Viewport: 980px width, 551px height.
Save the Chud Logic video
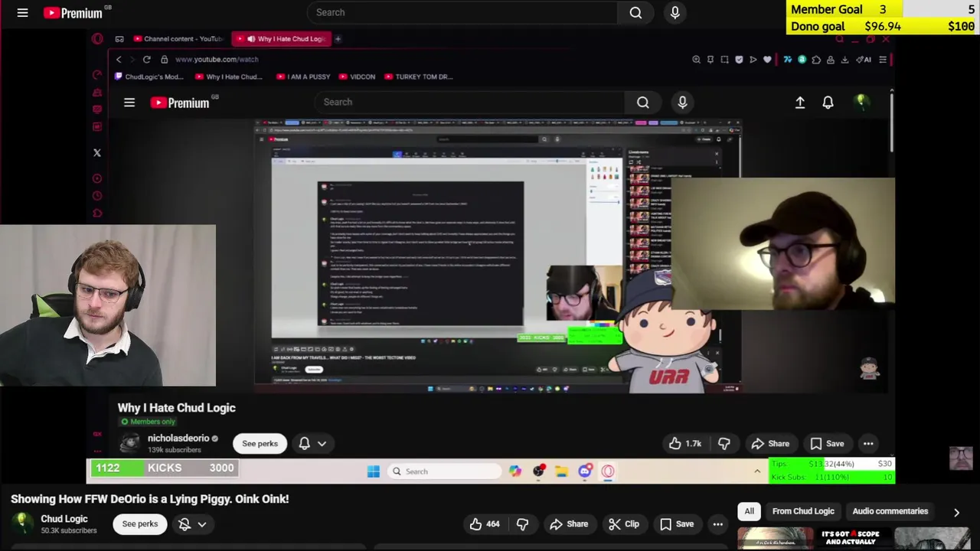[677, 524]
